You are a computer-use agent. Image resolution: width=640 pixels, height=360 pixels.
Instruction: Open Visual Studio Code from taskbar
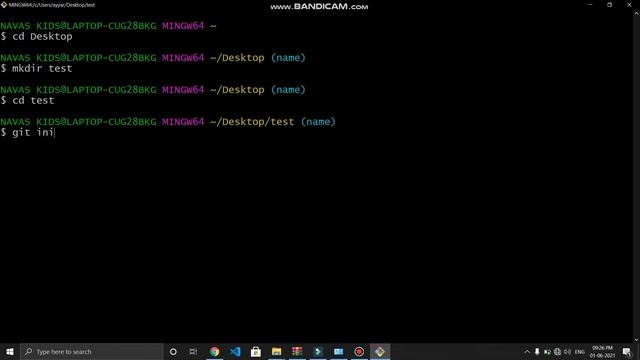(235, 351)
